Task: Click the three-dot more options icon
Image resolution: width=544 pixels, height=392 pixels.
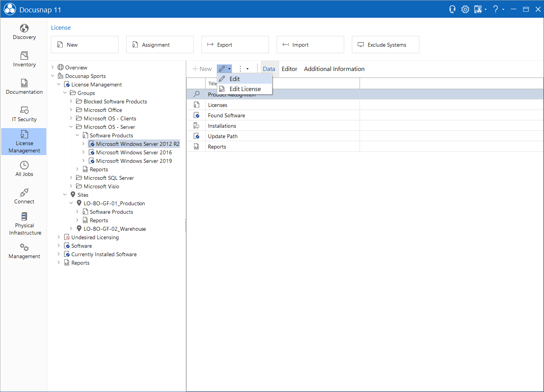Action: pos(240,69)
